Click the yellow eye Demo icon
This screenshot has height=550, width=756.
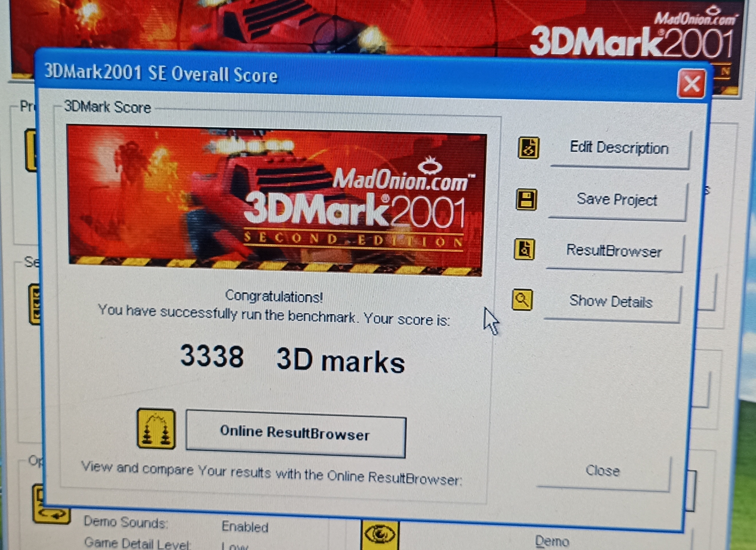pyautogui.click(x=380, y=535)
